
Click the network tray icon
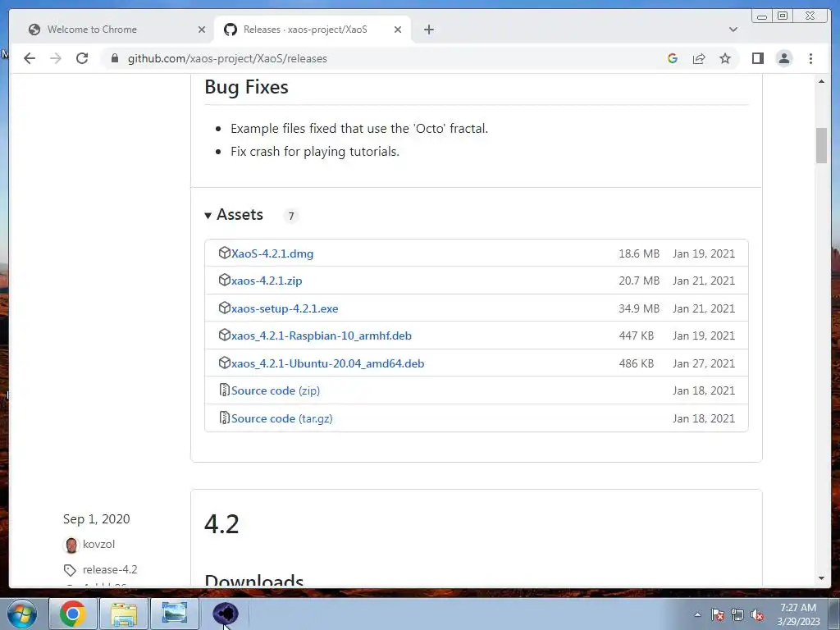(737, 615)
